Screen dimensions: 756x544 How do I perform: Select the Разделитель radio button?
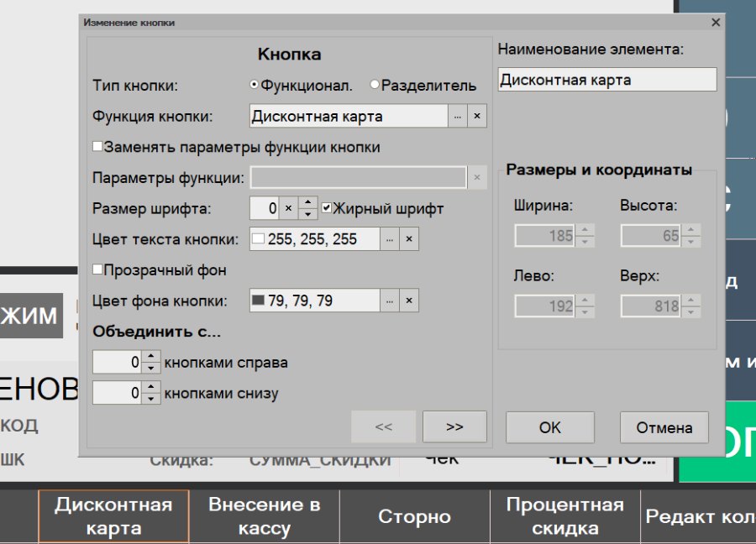click(375, 84)
